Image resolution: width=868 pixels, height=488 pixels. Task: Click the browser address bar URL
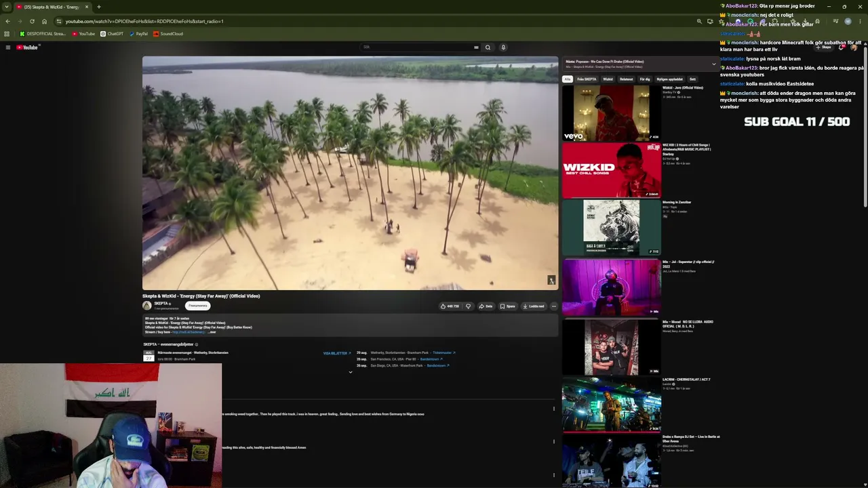click(x=144, y=21)
